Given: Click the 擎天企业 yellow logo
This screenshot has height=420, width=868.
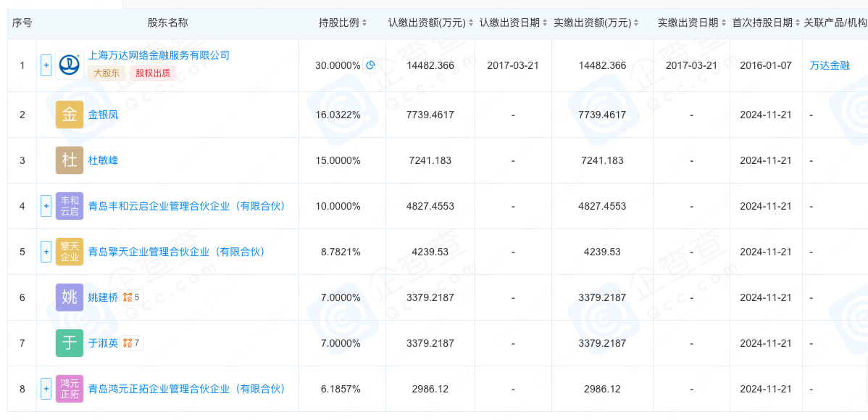Looking at the screenshot, I should [x=70, y=252].
